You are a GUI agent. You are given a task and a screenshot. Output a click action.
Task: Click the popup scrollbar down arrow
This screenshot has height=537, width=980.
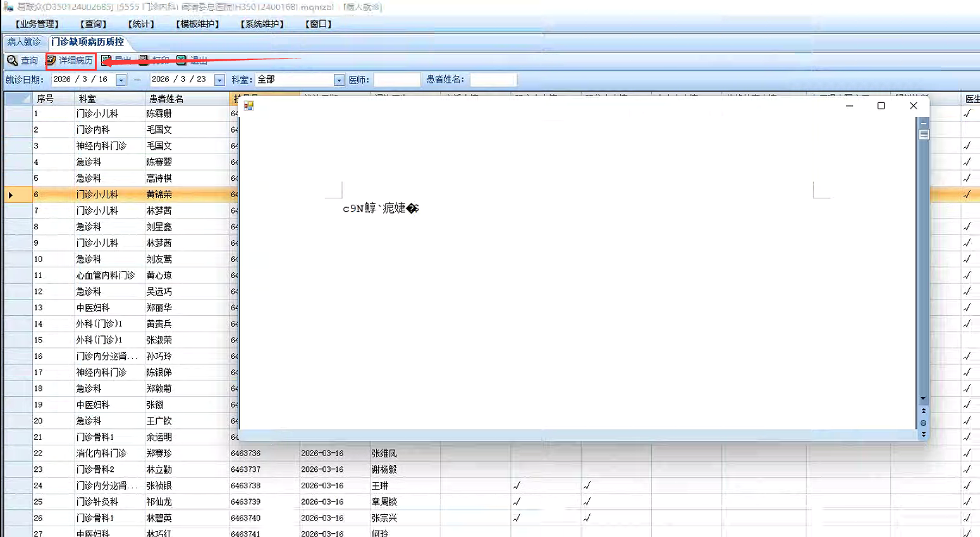pos(924,399)
